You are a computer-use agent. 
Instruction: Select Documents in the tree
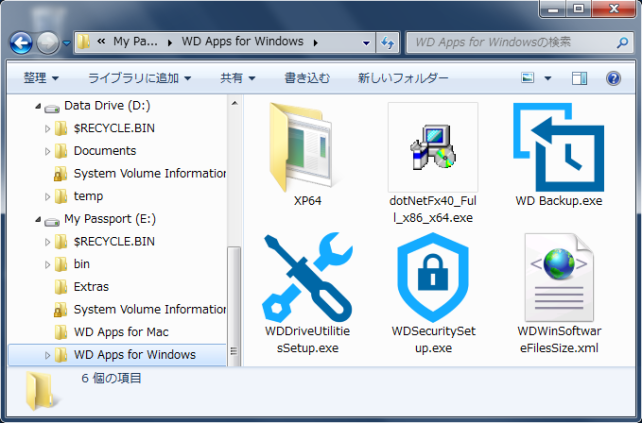(105, 151)
